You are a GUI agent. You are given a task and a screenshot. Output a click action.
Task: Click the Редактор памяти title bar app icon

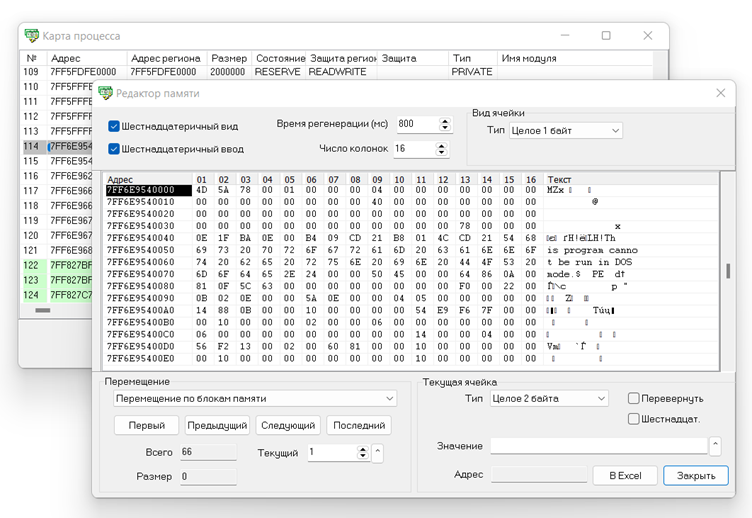tap(105, 93)
